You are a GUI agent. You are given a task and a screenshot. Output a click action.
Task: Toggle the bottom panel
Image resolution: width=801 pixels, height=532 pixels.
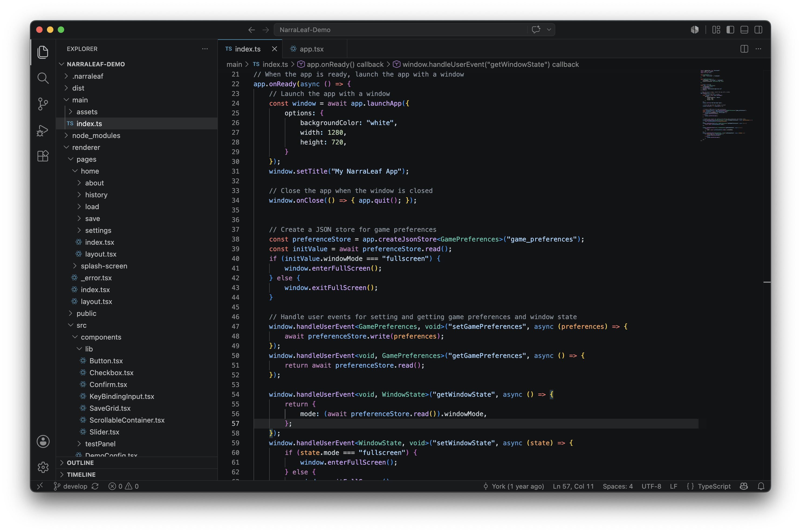(x=744, y=30)
